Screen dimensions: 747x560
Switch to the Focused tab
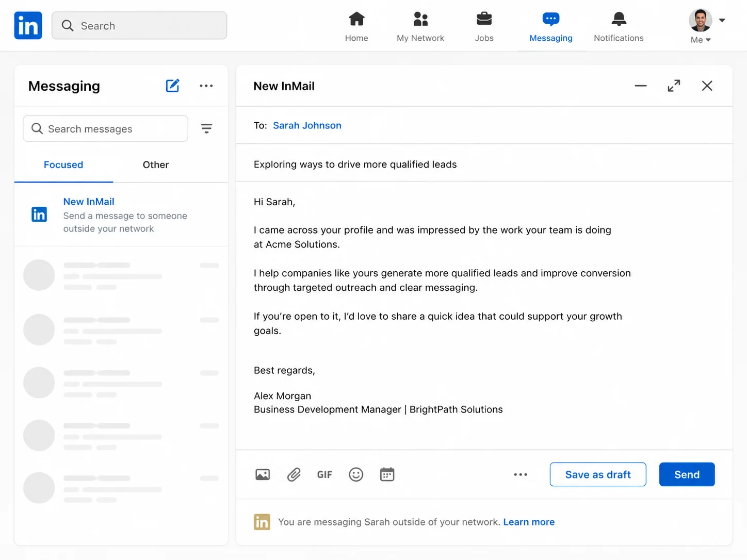(63, 164)
